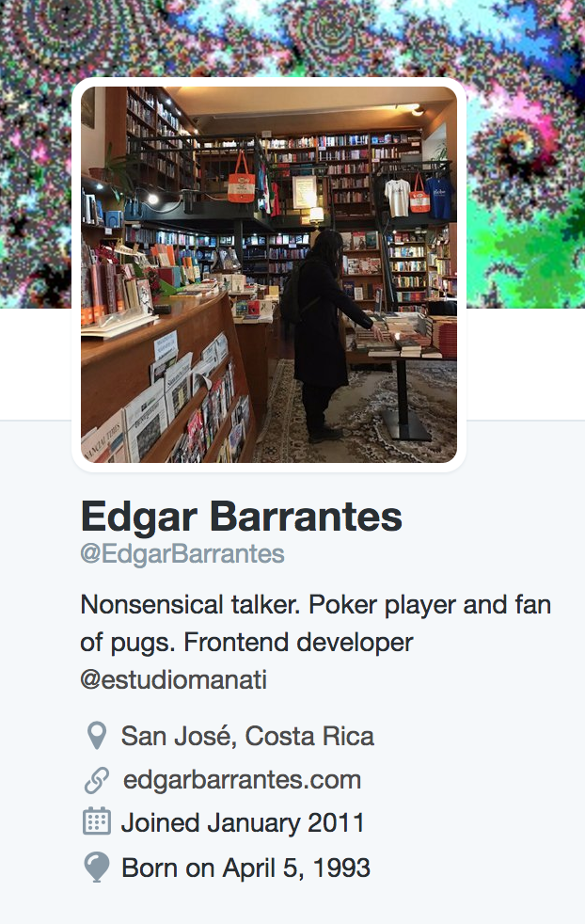
Task: Click the Born on April 5, 1993 text
Action: point(245,868)
